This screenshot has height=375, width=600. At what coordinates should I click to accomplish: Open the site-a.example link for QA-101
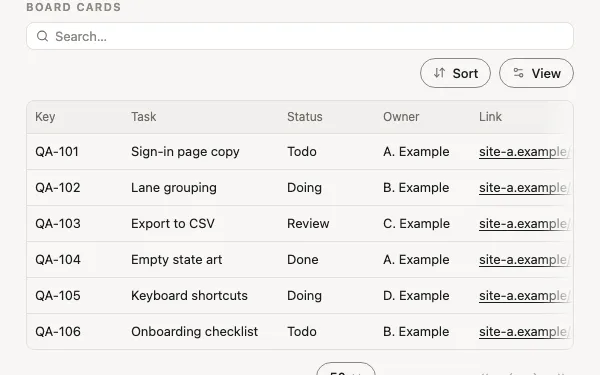coord(525,152)
